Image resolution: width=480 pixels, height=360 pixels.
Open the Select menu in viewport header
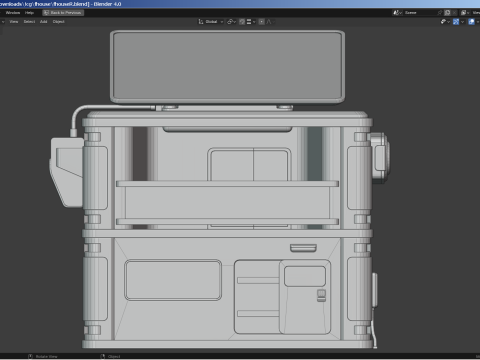pos(29,22)
